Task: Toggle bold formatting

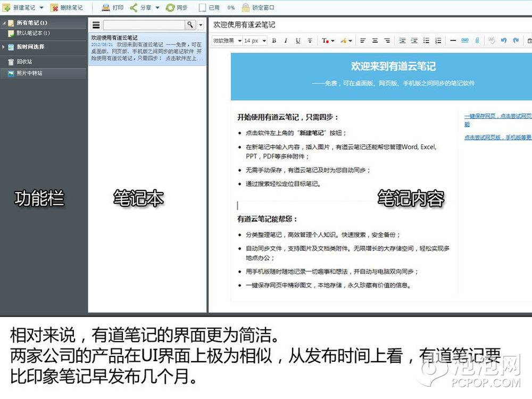Action: click(274, 41)
